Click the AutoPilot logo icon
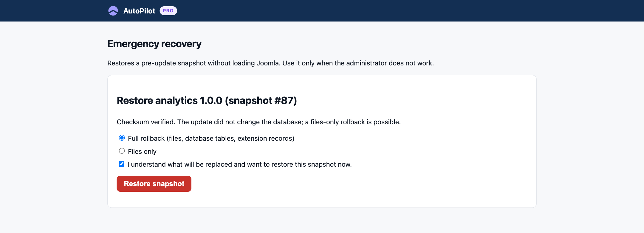 (x=113, y=11)
